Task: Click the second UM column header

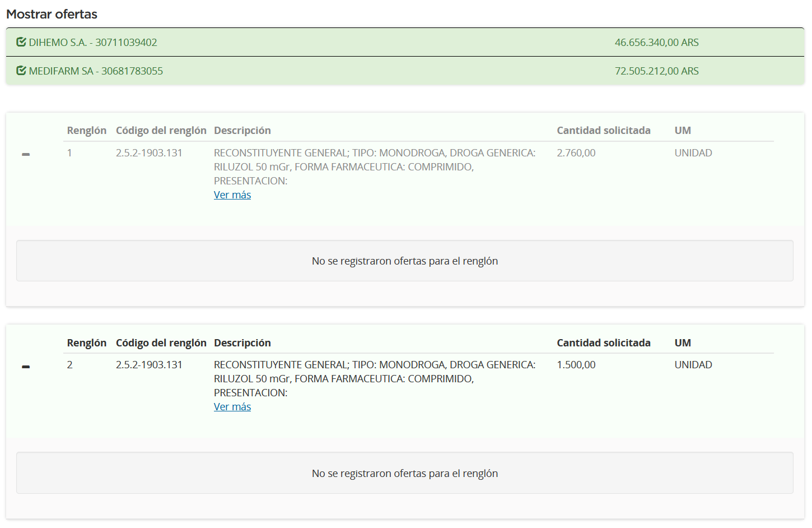Action: pyautogui.click(x=683, y=343)
